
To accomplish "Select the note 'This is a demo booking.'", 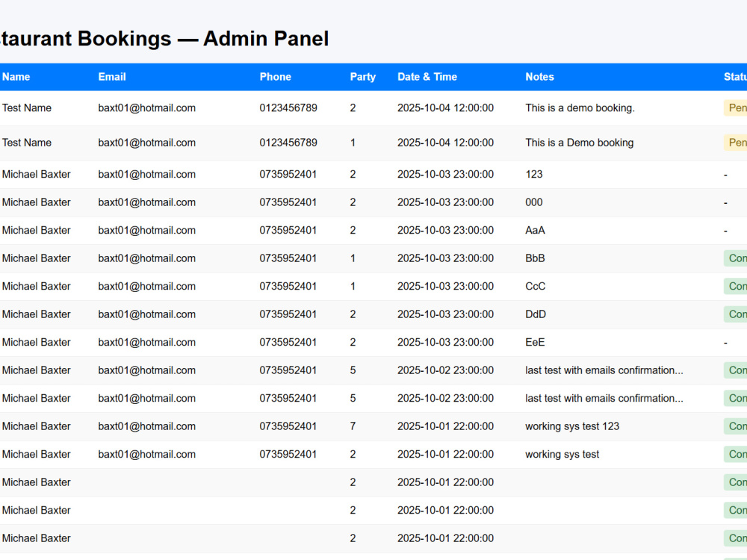I will coord(580,108).
